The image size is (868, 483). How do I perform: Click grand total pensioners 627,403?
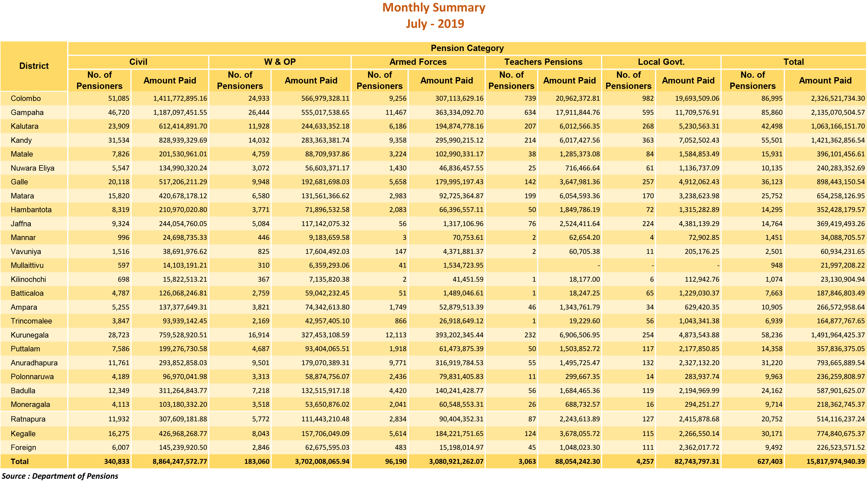(x=770, y=462)
